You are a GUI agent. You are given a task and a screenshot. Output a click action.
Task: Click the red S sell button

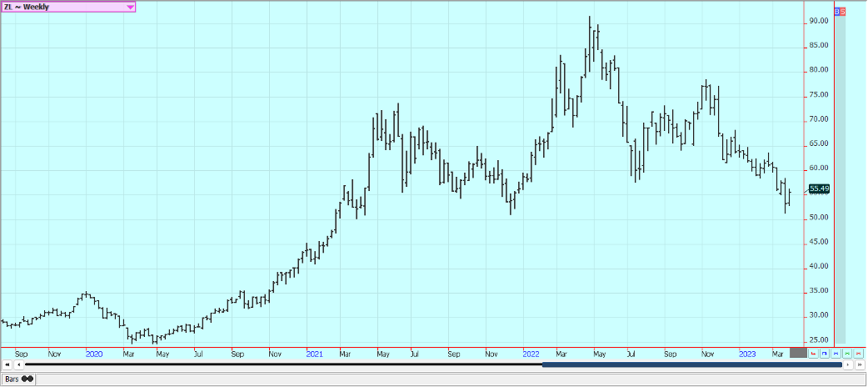[843, 12]
